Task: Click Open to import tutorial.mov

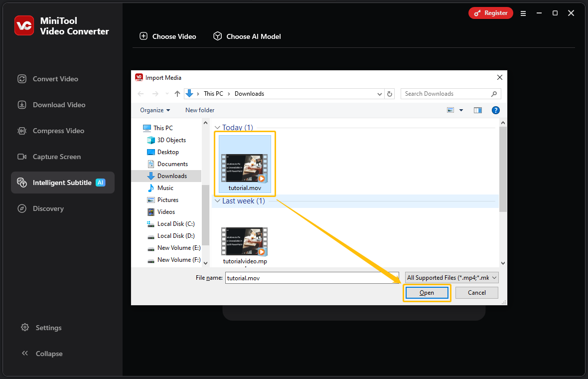Action: (x=427, y=293)
